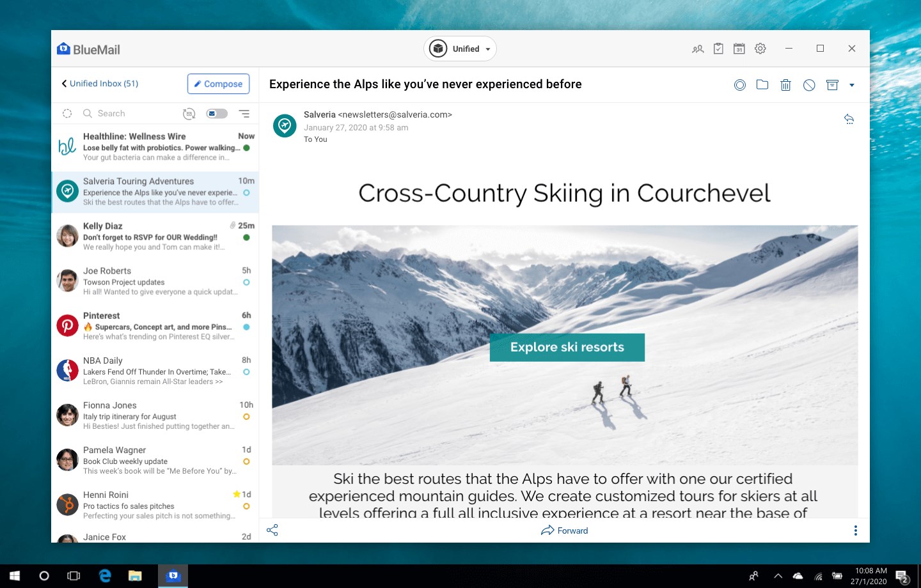
Task: Click the skiing mountain image
Action: click(x=565, y=345)
